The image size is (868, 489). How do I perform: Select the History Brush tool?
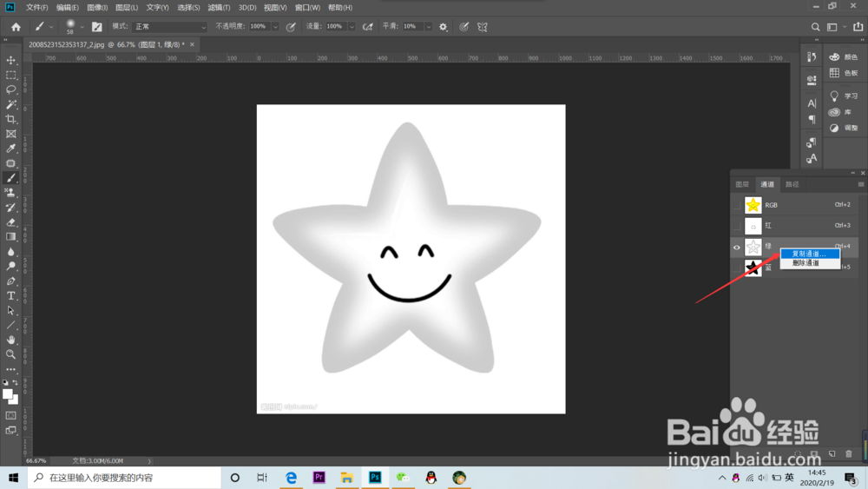tap(10, 207)
